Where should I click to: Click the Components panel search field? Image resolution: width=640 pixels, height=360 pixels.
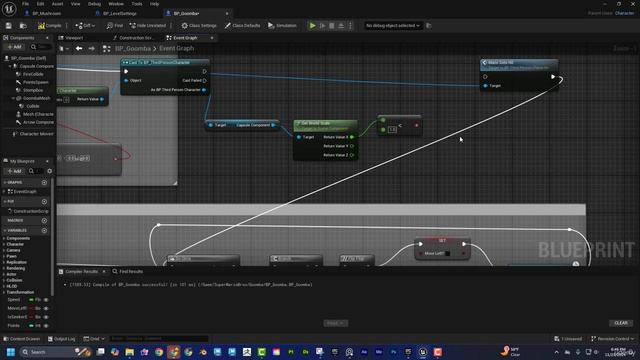[41, 47]
